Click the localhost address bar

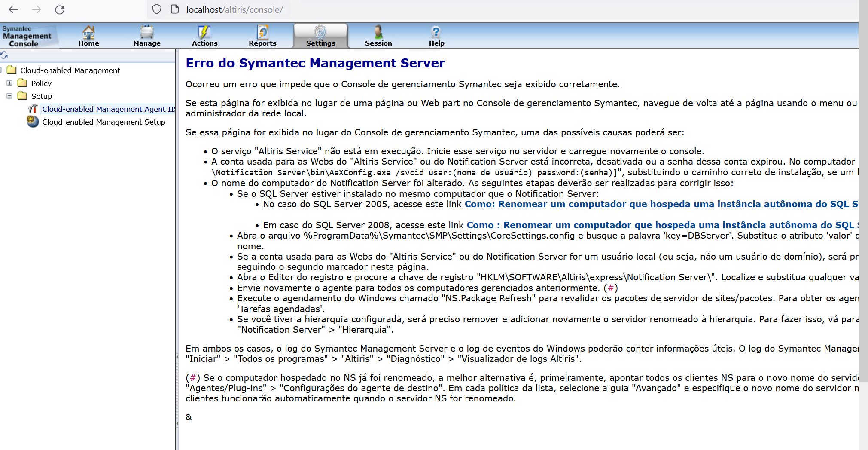click(x=235, y=9)
